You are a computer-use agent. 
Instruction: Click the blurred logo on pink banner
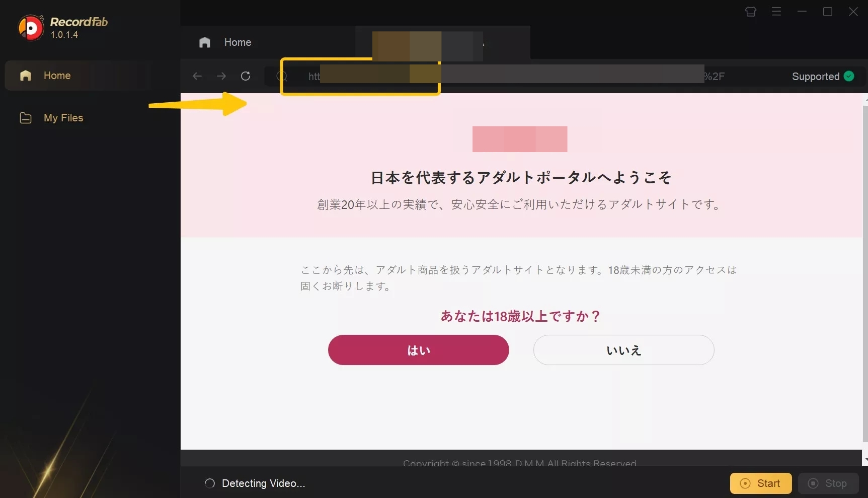pos(520,139)
